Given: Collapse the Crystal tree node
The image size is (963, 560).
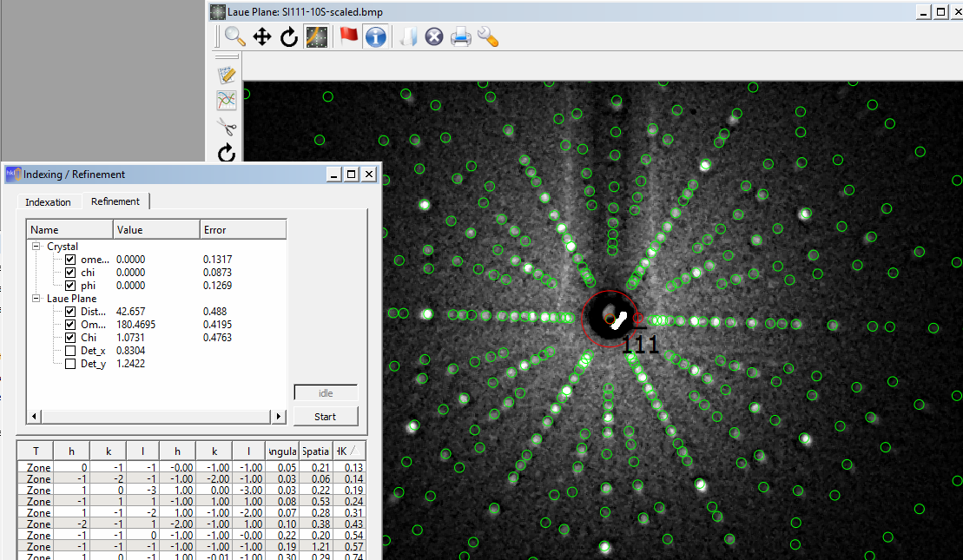Looking at the screenshot, I should tap(37, 247).
